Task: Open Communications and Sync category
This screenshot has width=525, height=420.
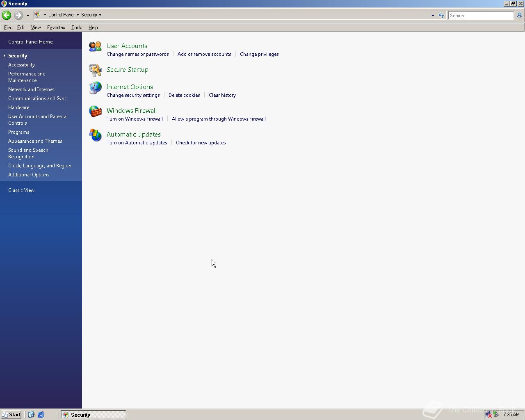Action: tap(37, 98)
